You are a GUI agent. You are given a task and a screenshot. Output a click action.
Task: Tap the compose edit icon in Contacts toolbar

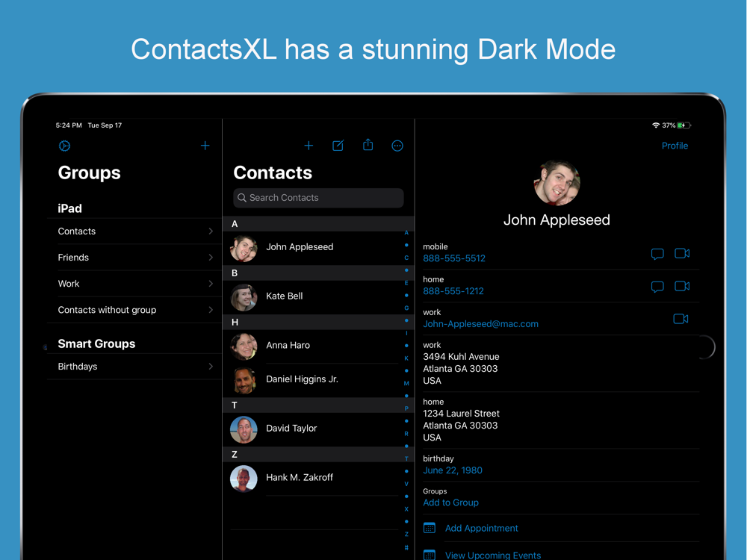pos(338,146)
